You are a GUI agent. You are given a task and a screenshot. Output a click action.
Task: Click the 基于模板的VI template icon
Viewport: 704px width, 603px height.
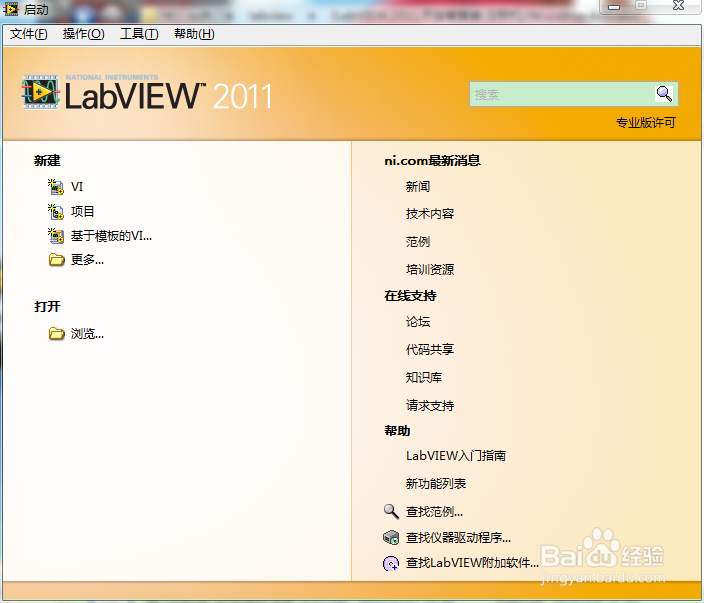coord(56,236)
